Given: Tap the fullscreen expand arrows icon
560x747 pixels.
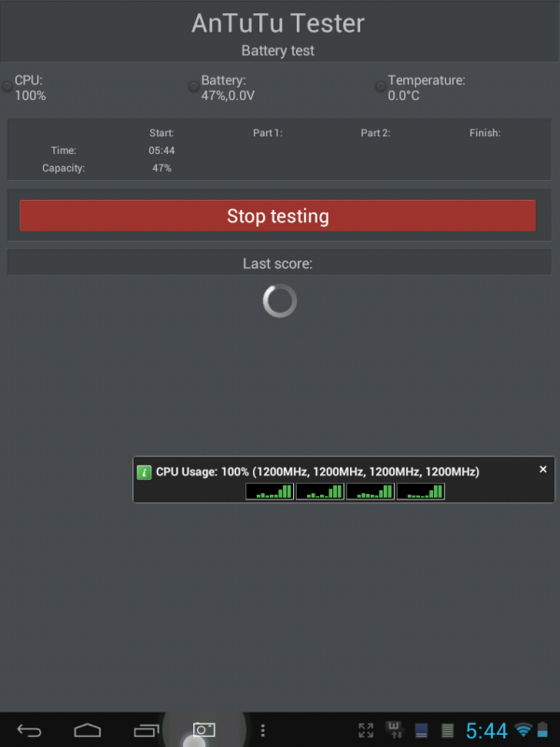Looking at the screenshot, I should (366, 730).
